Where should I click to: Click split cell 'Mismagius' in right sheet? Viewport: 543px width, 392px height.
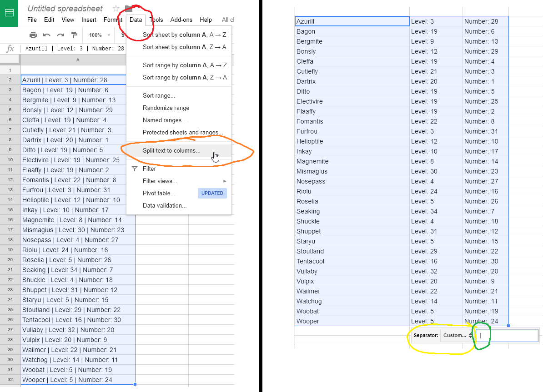[352, 171]
